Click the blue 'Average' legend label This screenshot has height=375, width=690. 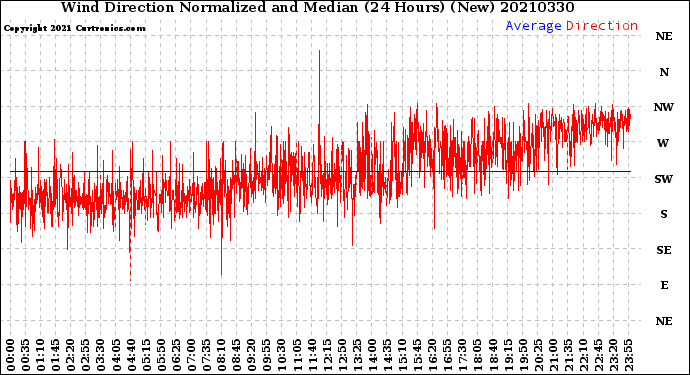(533, 26)
